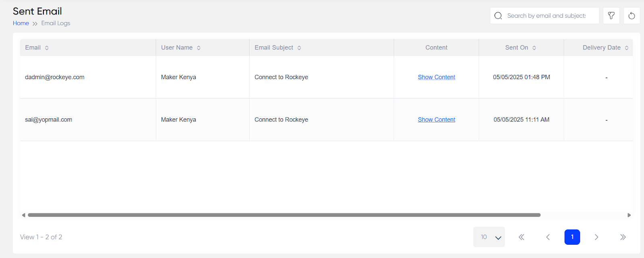Screen dimensions: 644x258
Task: Click View 1 - 2 of 2 text
Action: [x=41, y=237]
